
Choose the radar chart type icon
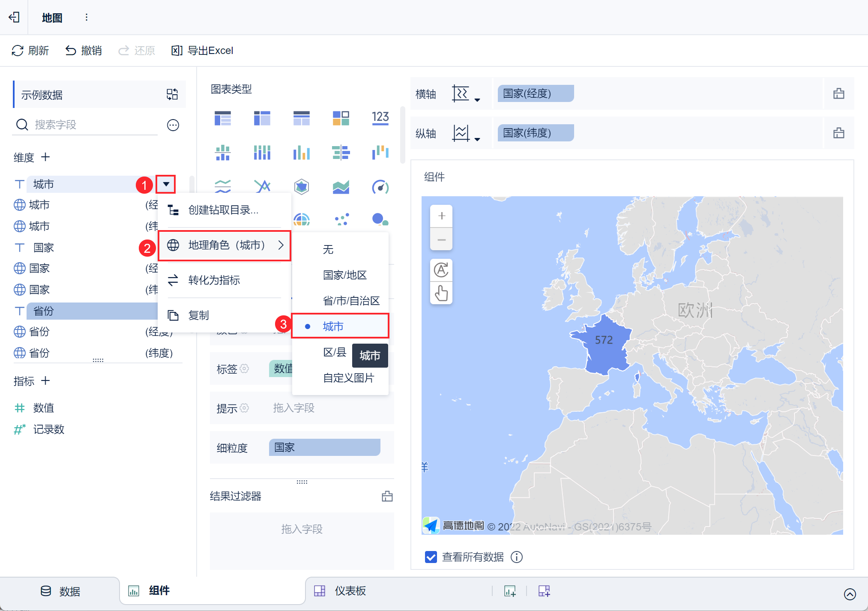click(301, 187)
